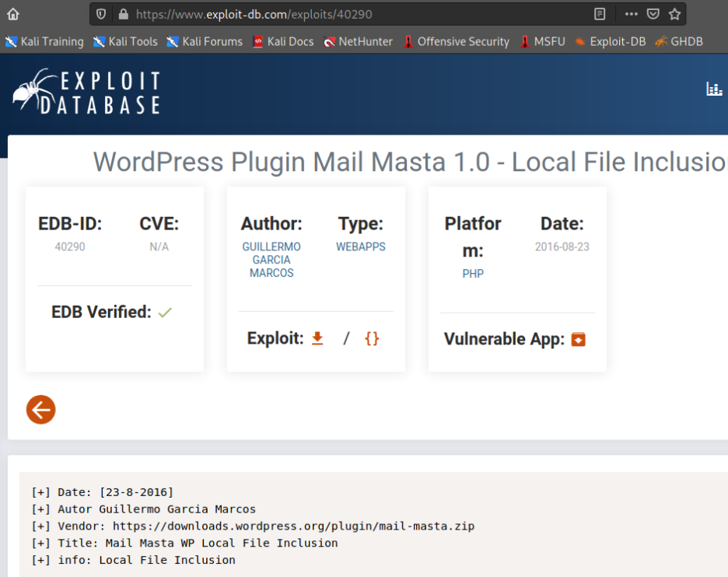728x577 pixels.
Task: Click the Exploit Database spider logo
Action: (86, 92)
